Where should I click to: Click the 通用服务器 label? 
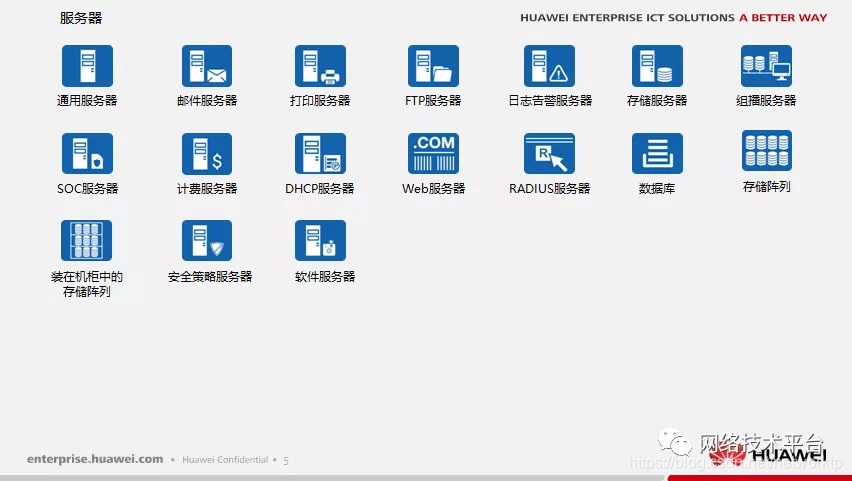[x=87, y=101]
